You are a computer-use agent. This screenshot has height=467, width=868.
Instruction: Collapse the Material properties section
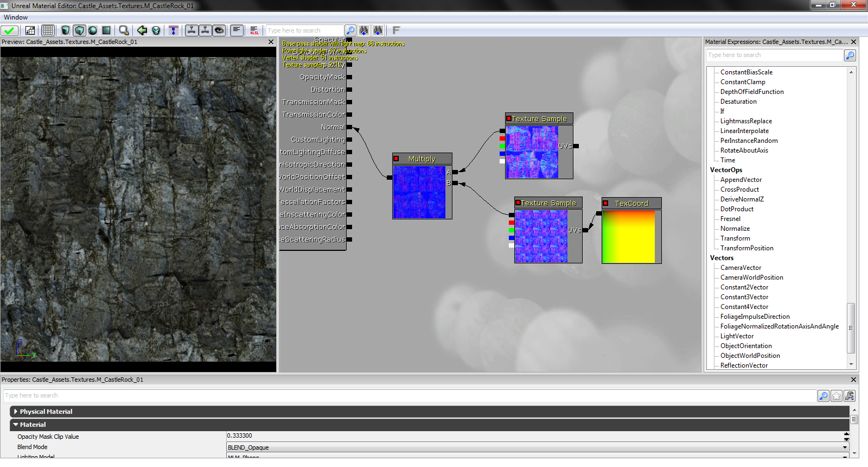(x=16, y=425)
